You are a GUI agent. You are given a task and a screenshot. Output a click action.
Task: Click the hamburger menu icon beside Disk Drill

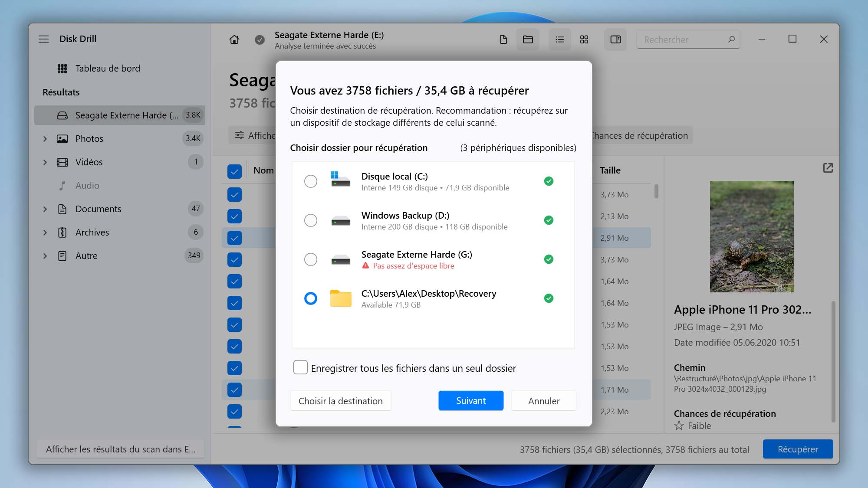pyautogui.click(x=44, y=39)
